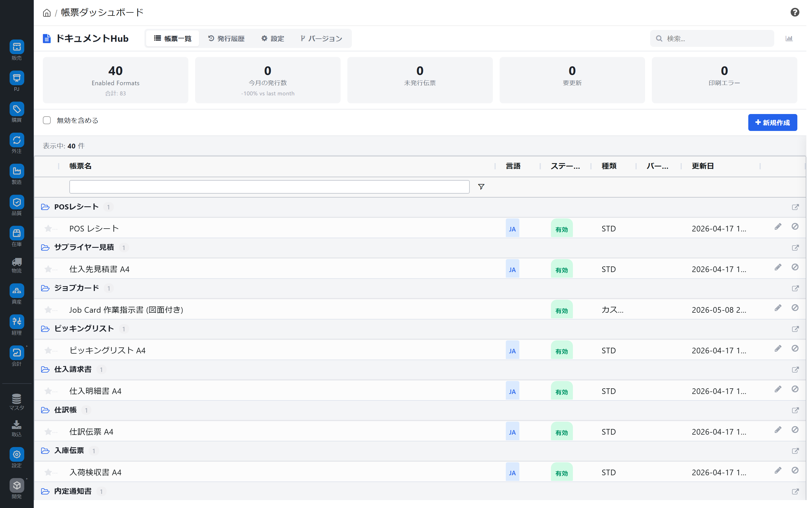Open the chart statistics icon beside search
812x508 pixels.
click(789, 38)
